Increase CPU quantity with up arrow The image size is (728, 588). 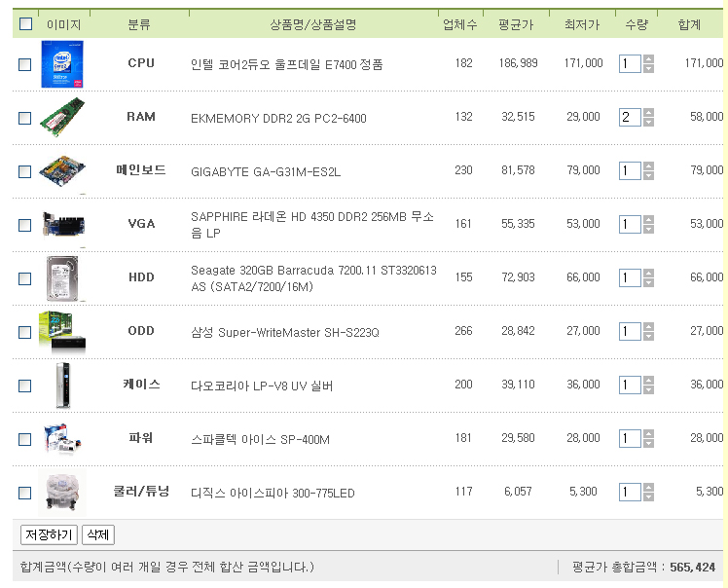[648, 59]
